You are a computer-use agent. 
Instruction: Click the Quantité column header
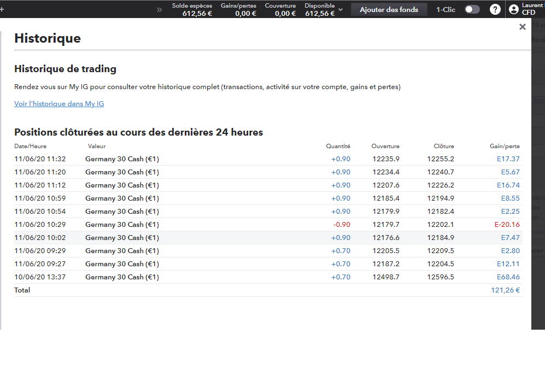click(338, 147)
